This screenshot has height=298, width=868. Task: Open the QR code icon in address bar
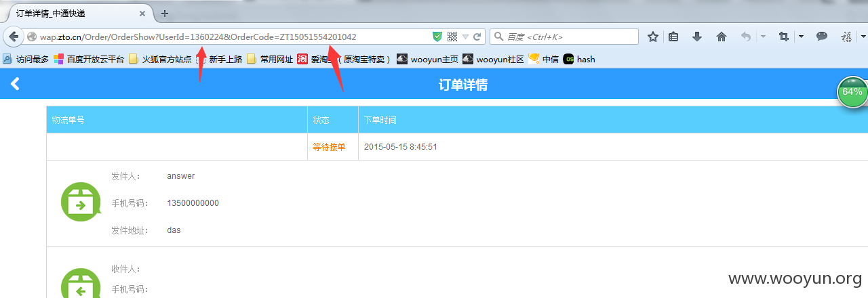(x=452, y=37)
